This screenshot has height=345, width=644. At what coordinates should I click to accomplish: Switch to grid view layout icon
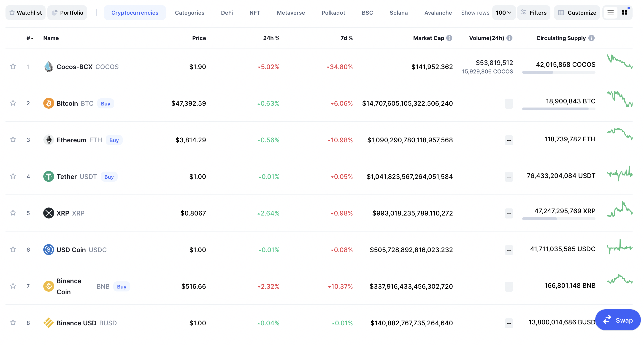tap(624, 13)
